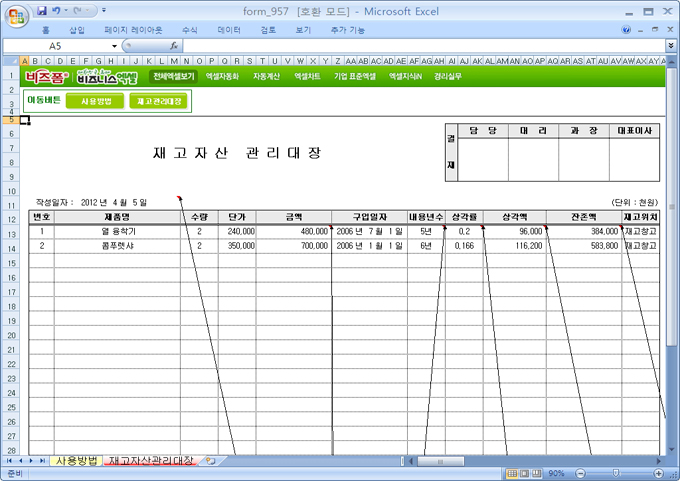Select all cells via corner button

(12, 61)
